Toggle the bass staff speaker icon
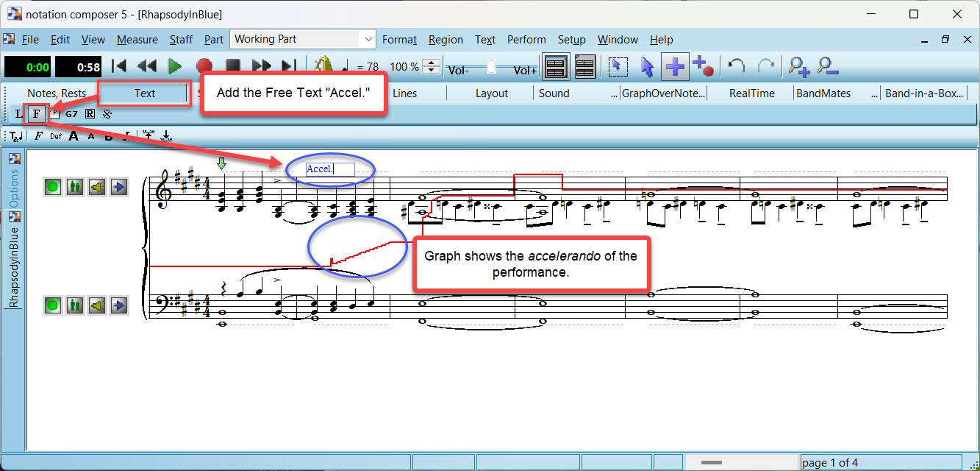 pos(97,305)
